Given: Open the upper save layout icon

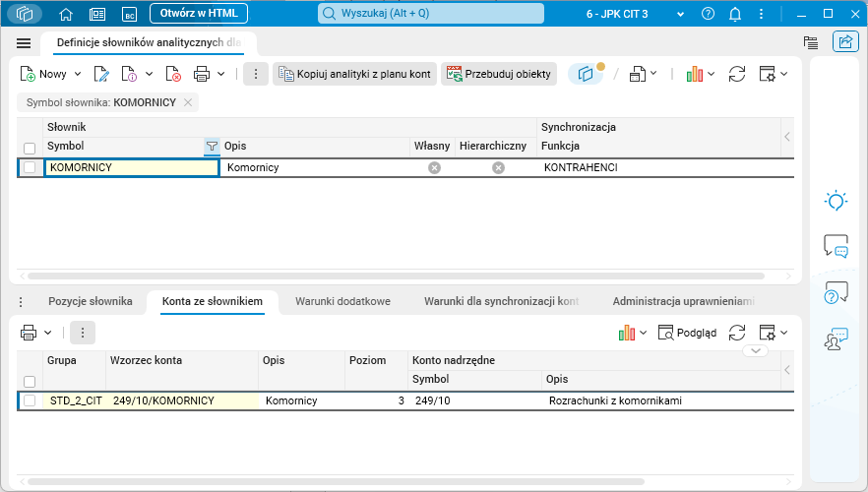Looking at the screenshot, I should (x=637, y=74).
